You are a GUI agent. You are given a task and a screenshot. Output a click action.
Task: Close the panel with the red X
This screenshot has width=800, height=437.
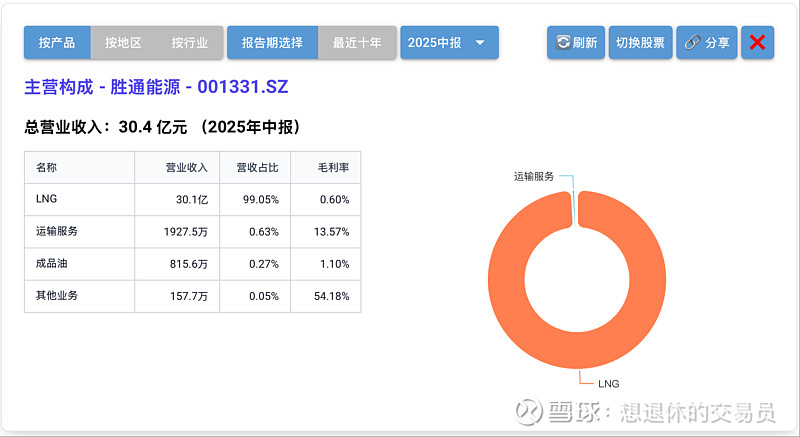point(758,42)
